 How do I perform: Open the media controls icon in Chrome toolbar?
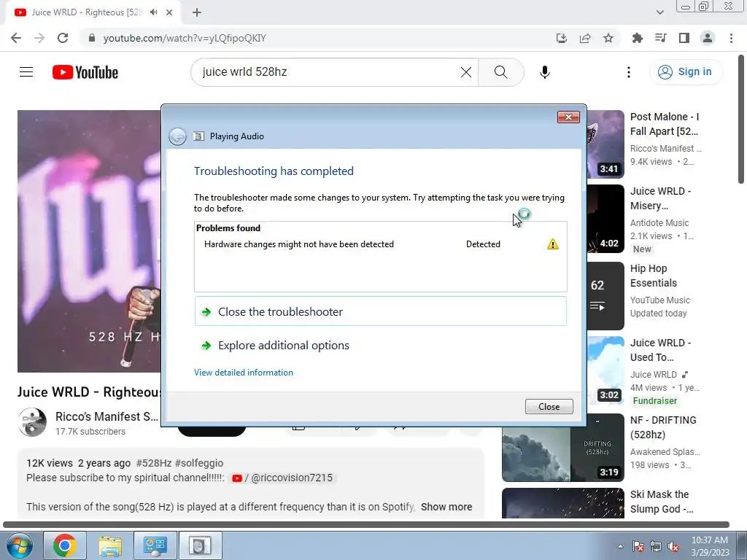660,38
